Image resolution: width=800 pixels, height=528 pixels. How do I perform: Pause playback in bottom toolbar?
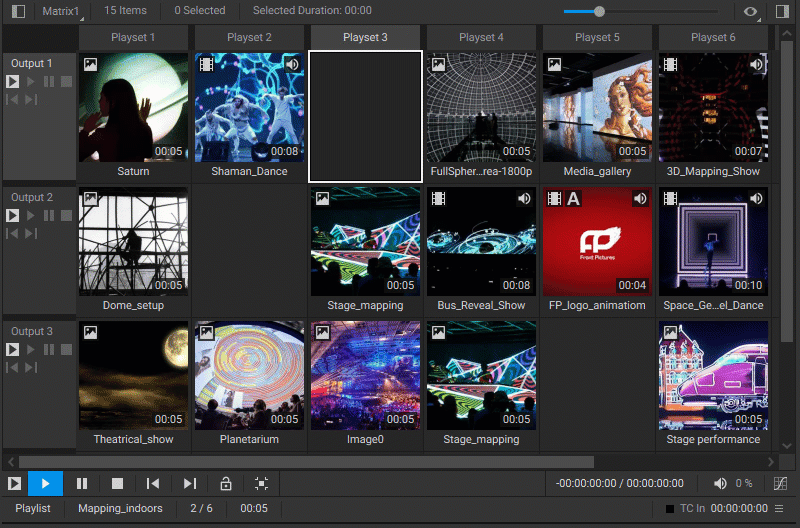[x=82, y=484]
